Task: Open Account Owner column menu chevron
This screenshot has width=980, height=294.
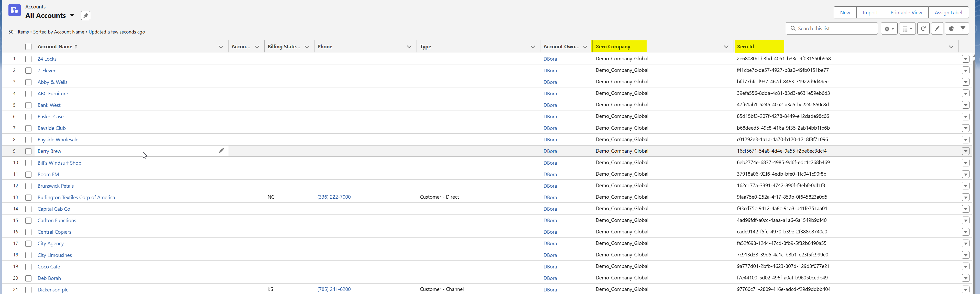Action: point(585,47)
